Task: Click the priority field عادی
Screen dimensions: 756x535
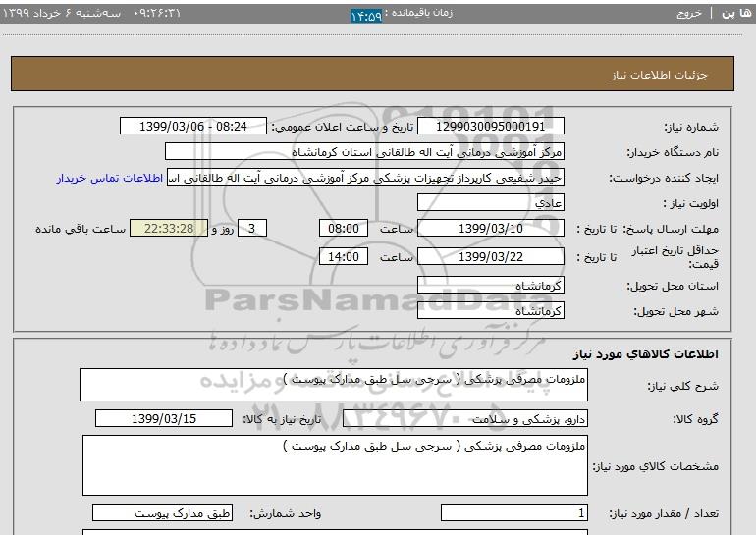Action: pos(490,203)
